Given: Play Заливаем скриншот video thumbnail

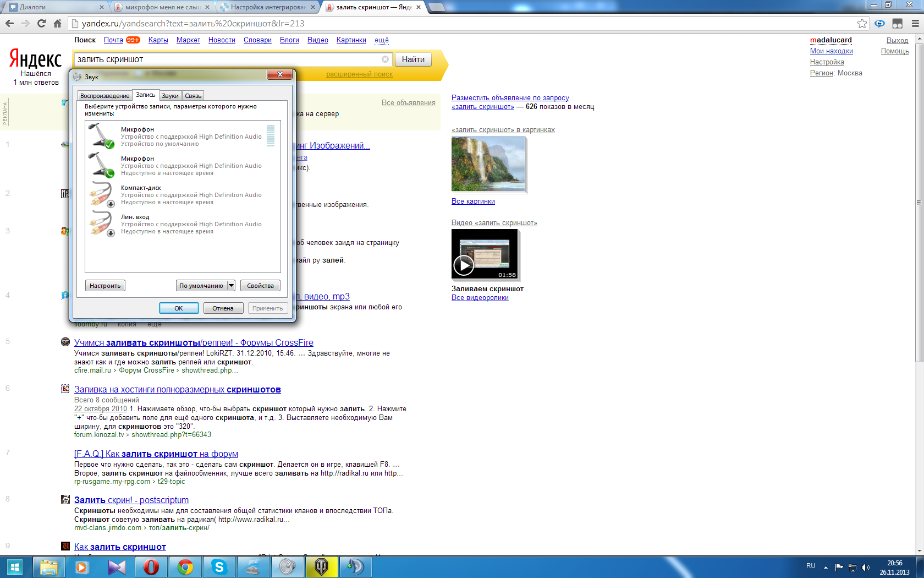Looking at the screenshot, I should click(x=485, y=254).
